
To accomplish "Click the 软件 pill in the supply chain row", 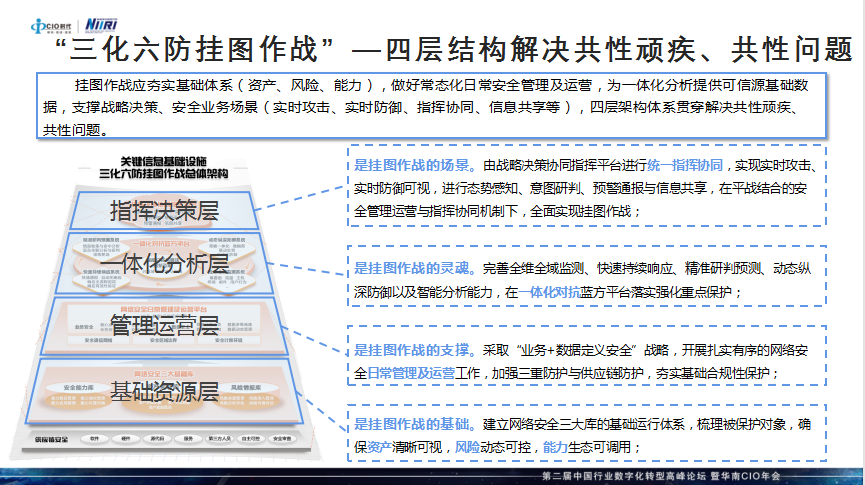I will pyautogui.click(x=95, y=438).
